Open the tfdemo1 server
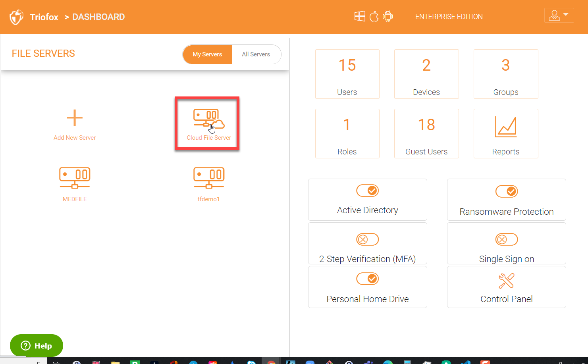The height and width of the screenshot is (364, 588). click(x=209, y=185)
